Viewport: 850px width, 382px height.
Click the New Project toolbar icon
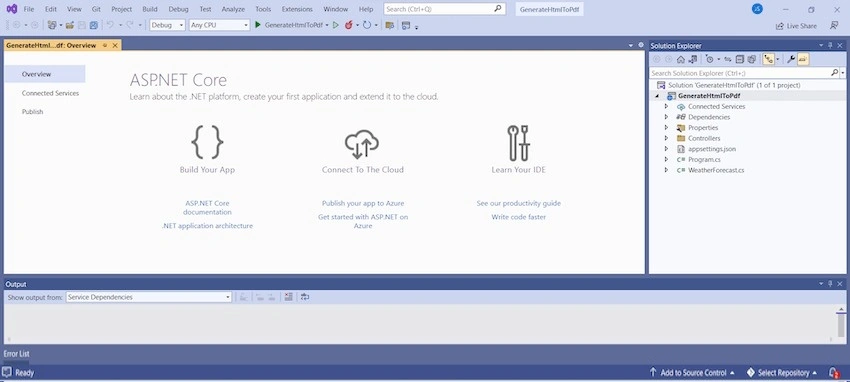[x=52, y=25]
